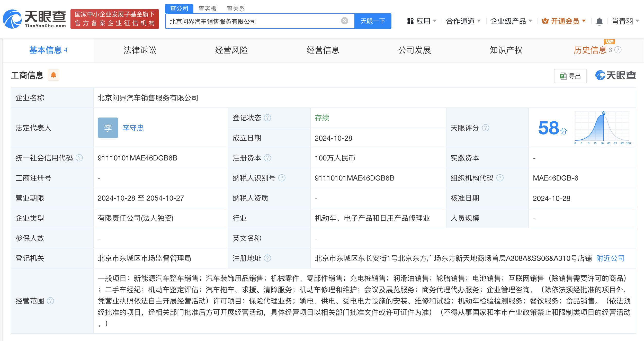Image resolution: width=644 pixels, height=341 pixels.
Task: Click the 工商信息 alert bell icon
Action: tap(53, 75)
